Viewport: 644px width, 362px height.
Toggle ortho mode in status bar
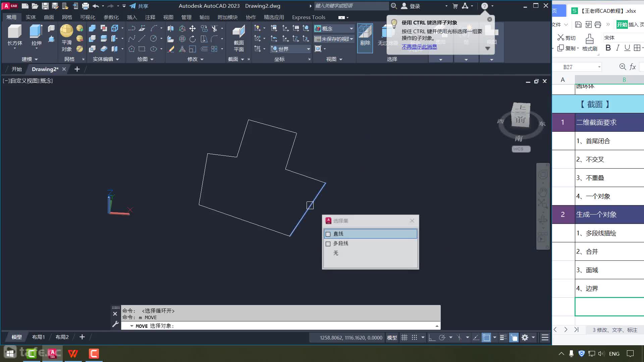pos(432,338)
